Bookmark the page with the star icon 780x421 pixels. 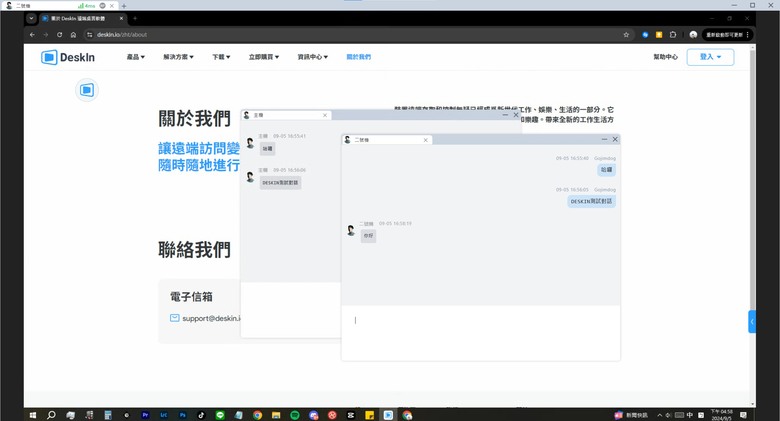point(626,35)
